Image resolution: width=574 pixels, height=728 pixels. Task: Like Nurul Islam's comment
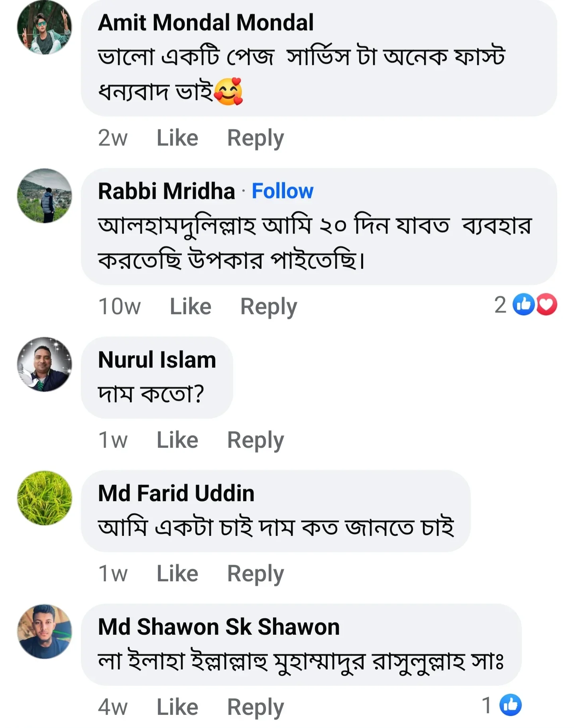pos(177,439)
